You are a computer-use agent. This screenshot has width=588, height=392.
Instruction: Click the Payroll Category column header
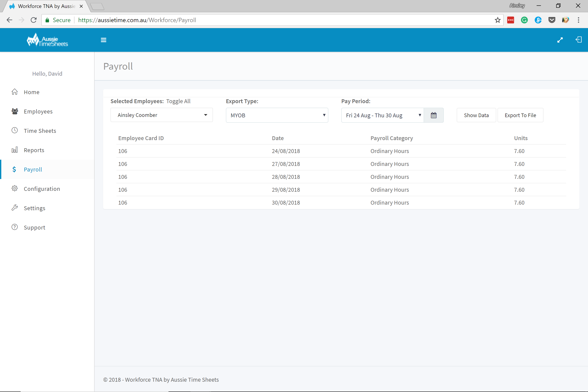point(392,138)
